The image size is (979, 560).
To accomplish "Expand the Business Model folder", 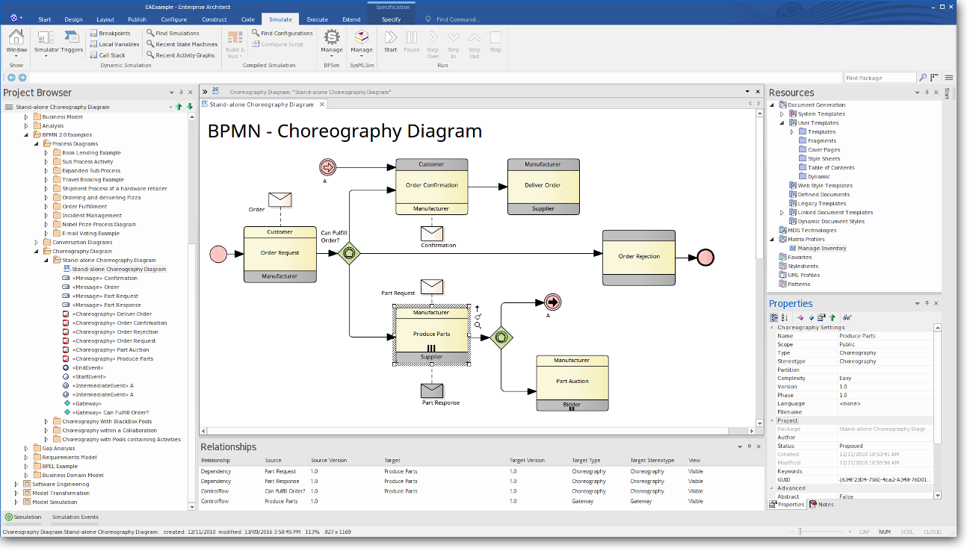I will [x=26, y=117].
